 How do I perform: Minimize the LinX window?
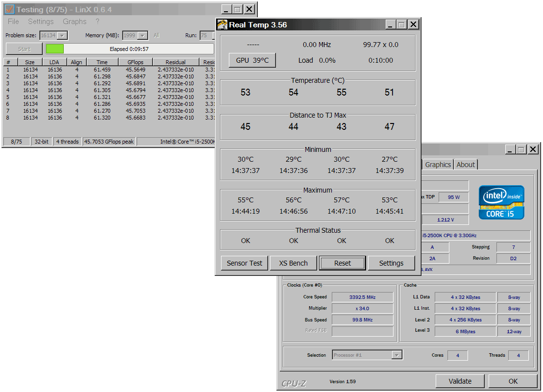coord(226,9)
